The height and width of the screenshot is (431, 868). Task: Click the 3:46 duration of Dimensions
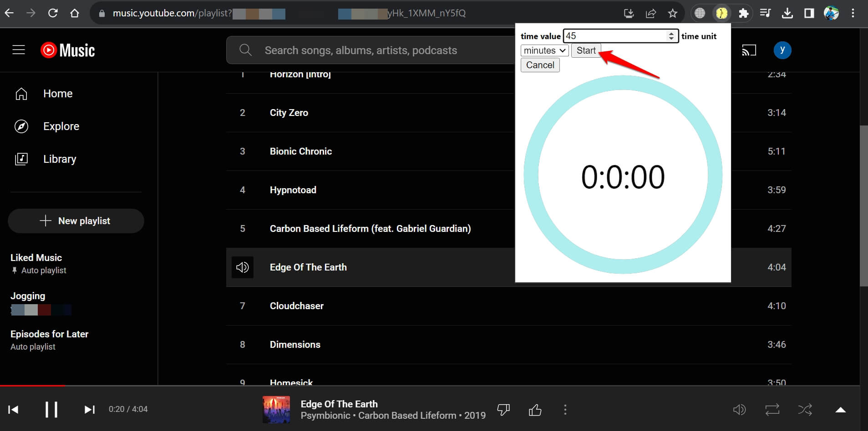coord(777,345)
